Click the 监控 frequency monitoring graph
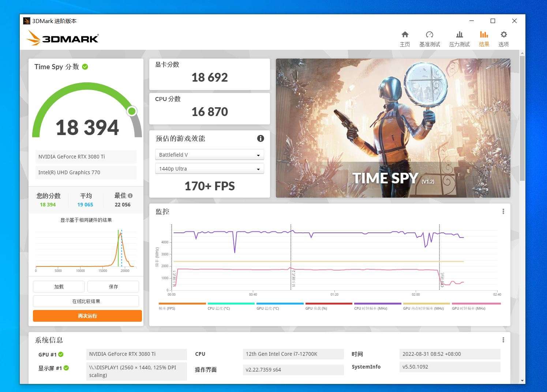547x392 pixels. [334, 258]
